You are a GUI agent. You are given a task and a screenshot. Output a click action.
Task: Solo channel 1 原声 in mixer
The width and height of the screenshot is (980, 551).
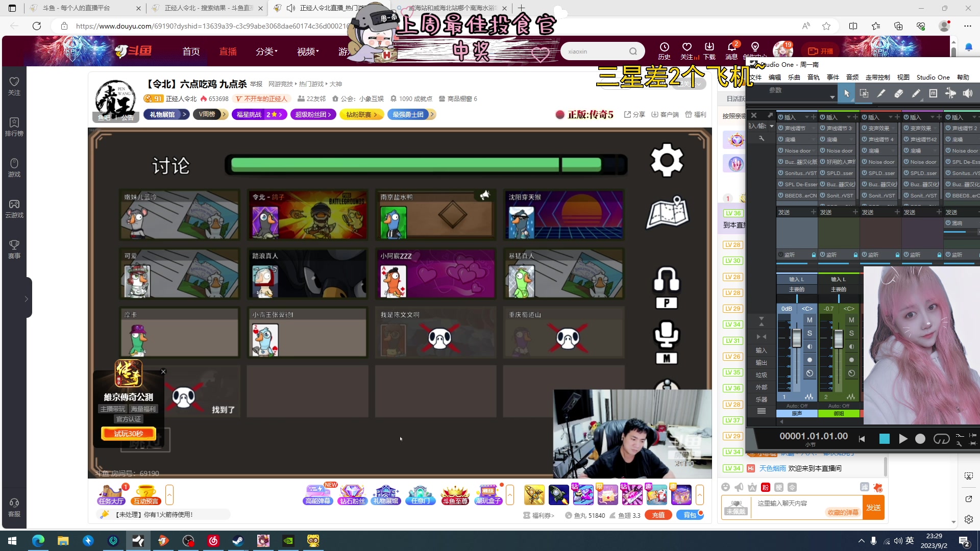810,333
